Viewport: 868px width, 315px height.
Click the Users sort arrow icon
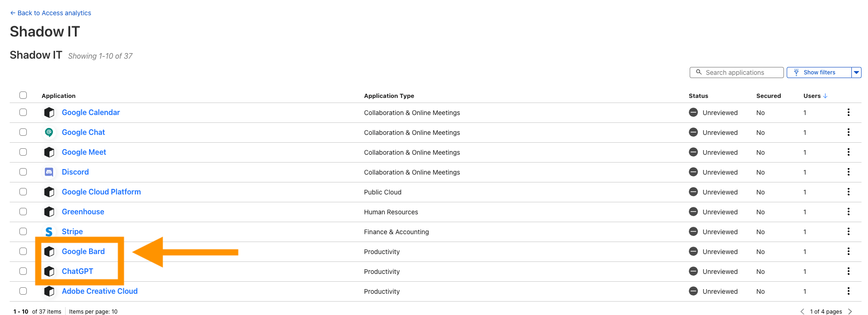click(x=825, y=96)
